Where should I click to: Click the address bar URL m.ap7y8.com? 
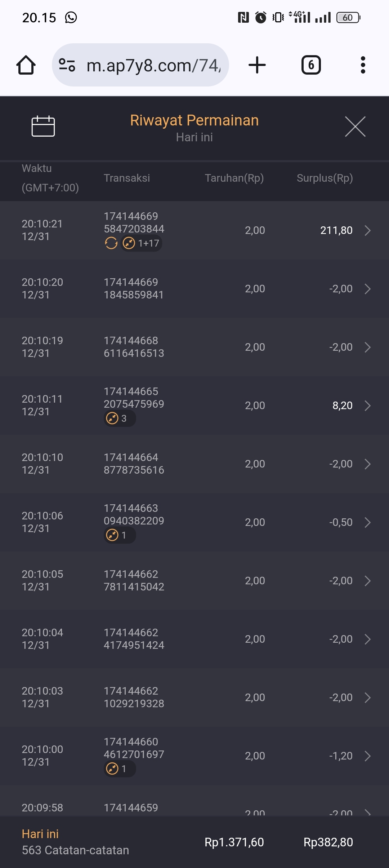click(153, 65)
